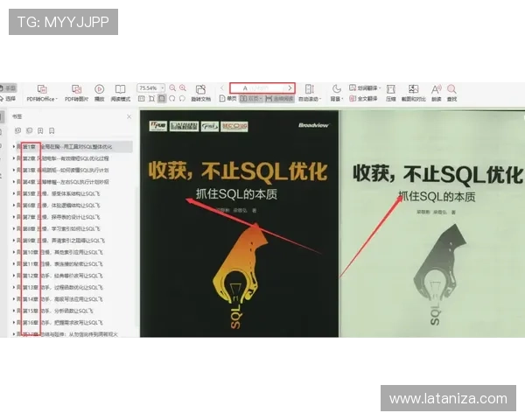
Task: Click fourth bookmark icon in panel
Action: [x=52, y=130]
